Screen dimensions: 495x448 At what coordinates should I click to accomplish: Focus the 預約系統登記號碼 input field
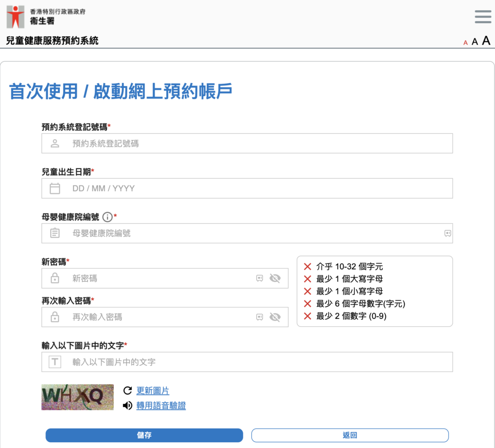pyautogui.click(x=256, y=144)
